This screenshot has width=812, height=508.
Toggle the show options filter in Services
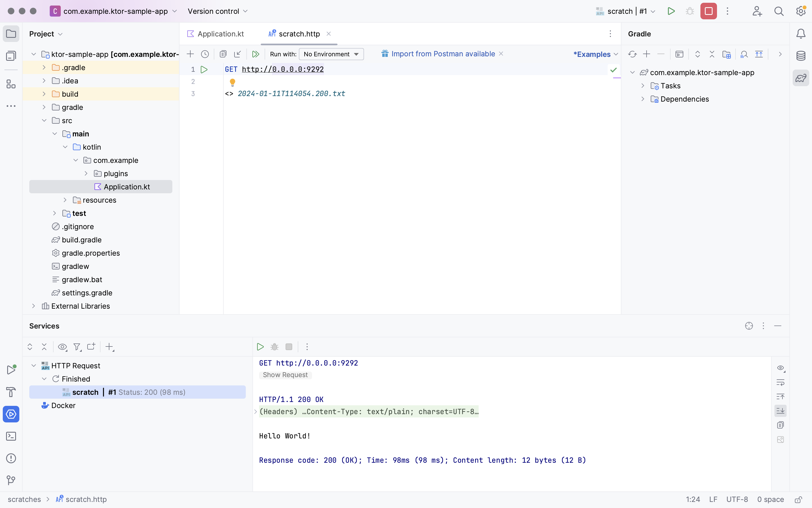tap(62, 347)
